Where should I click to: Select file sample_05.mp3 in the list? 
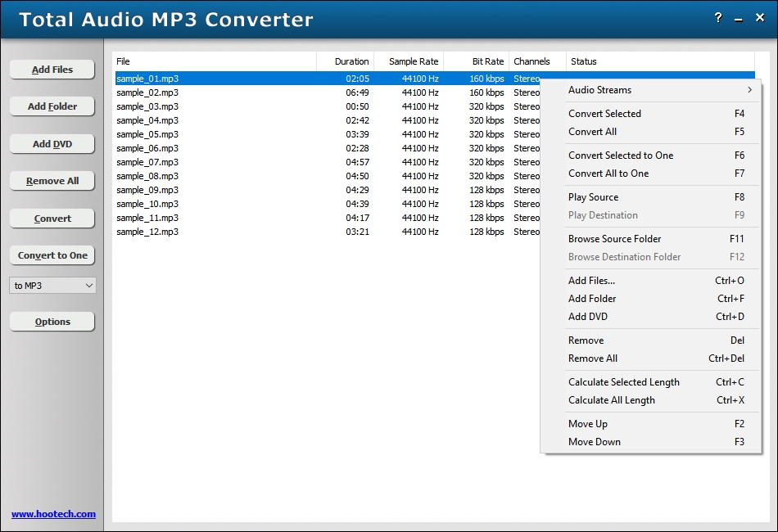click(147, 134)
